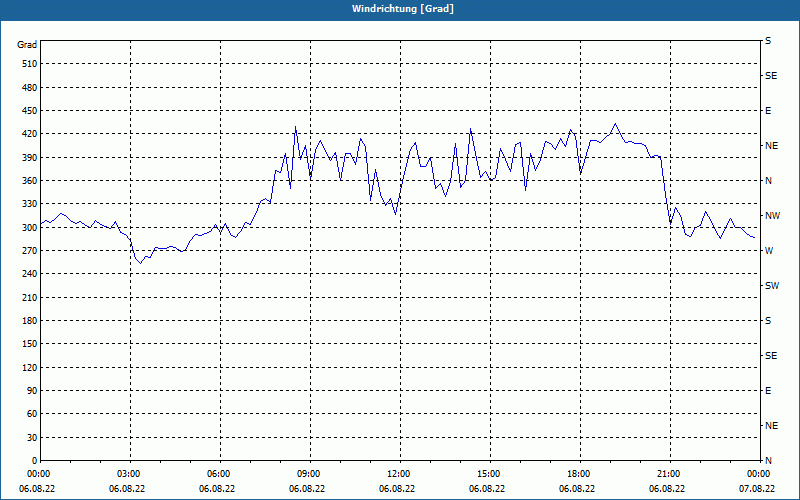
Task: Click the 'S' compass label level with 180
Action: [x=768, y=321]
